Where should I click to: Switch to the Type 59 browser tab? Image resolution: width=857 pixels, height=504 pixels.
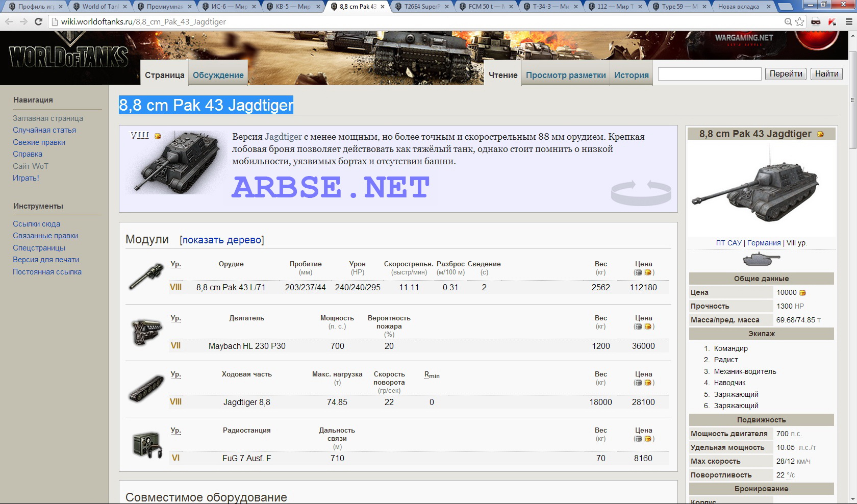pos(678,7)
